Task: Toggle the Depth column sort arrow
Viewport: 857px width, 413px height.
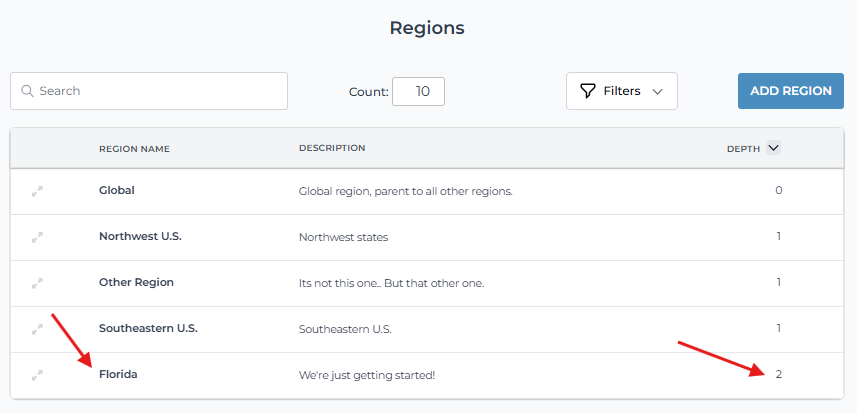Action: pyautogui.click(x=772, y=148)
